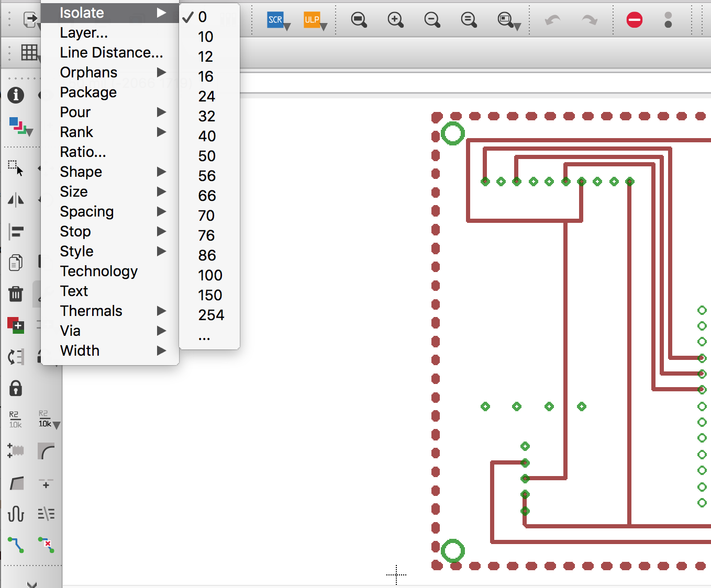711x588 pixels.
Task: Run a script with the SCR icon
Action: (275, 20)
